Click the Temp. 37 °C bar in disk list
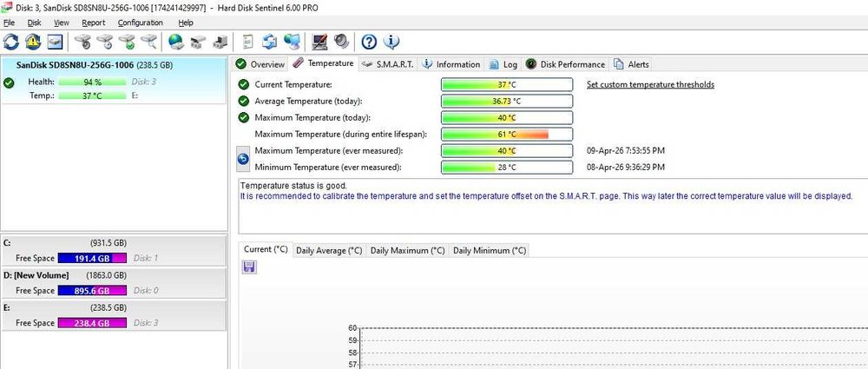 point(93,96)
